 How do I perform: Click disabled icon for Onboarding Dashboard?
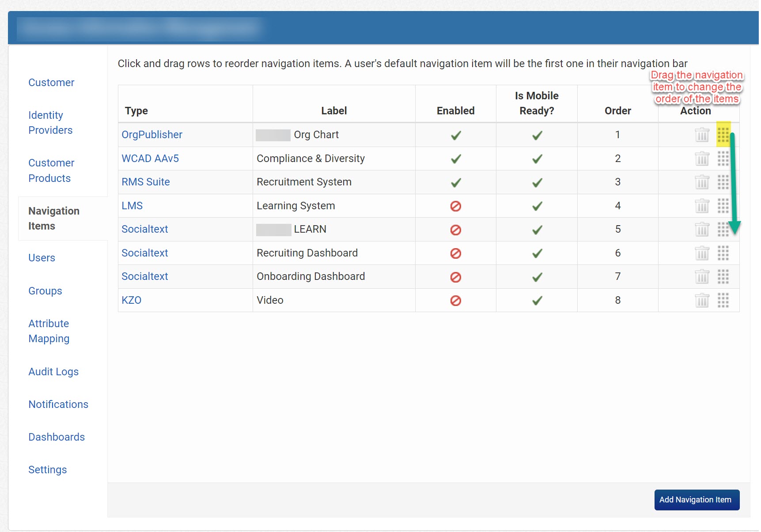[456, 277]
